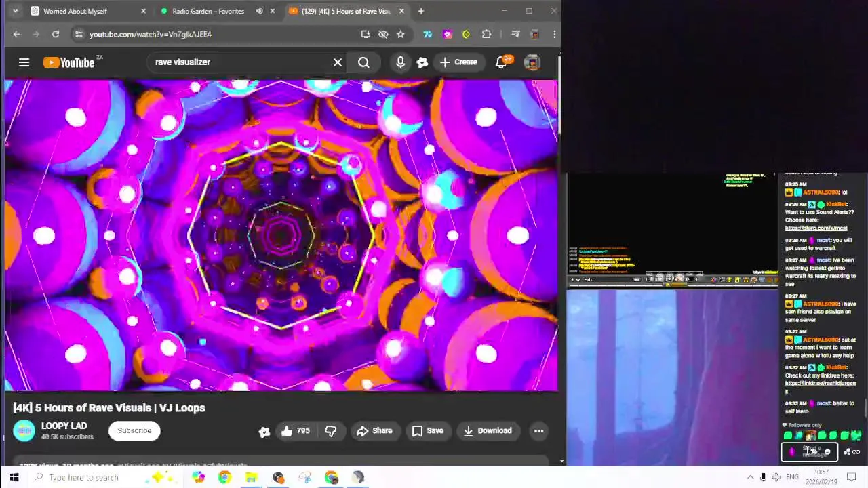Reload the YouTube page
This screenshot has width=868, height=488.
click(56, 34)
